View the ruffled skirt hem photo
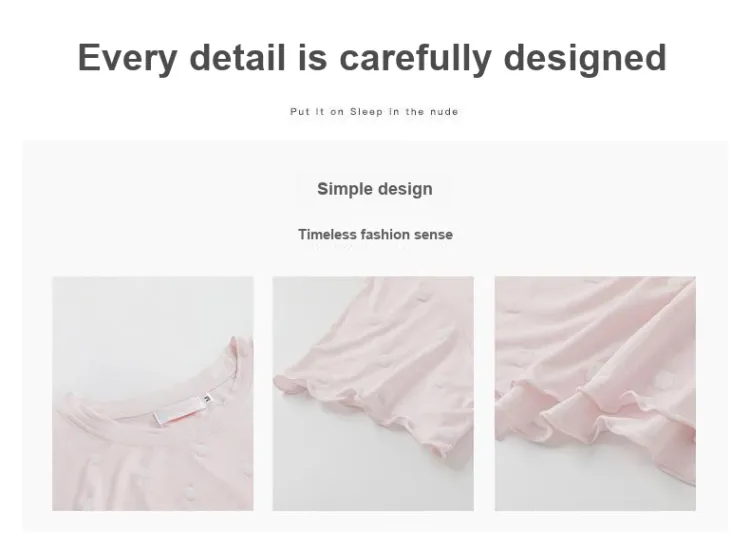Screen dimensions: 750x547 click(x=595, y=394)
